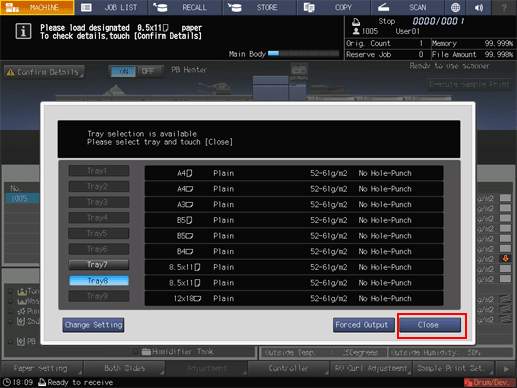Click Execute Sample Print button
This screenshot has height=388, width=517.
469,85
